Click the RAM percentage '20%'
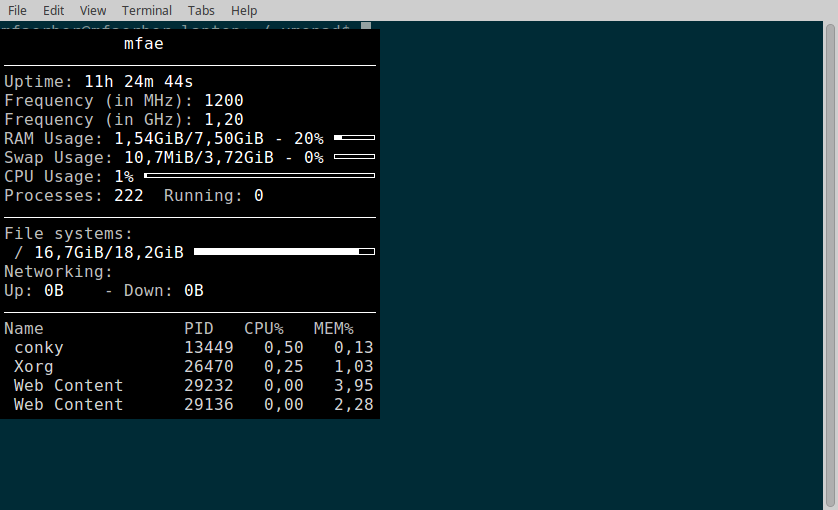 tap(309, 138)
